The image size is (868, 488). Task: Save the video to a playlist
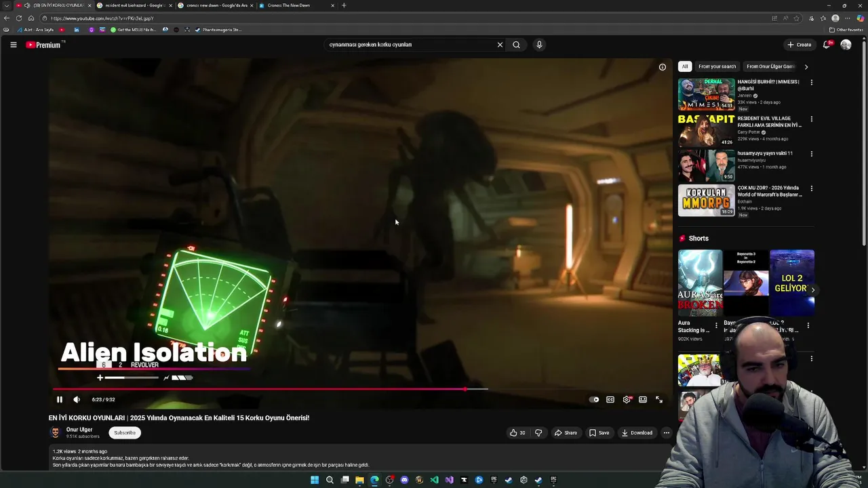599,433
